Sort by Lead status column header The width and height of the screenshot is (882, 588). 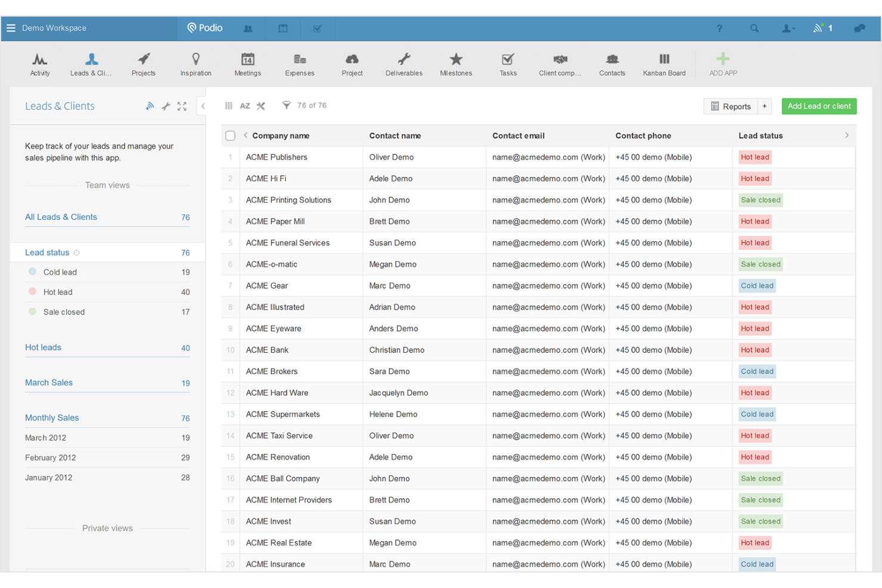point(760,136)
